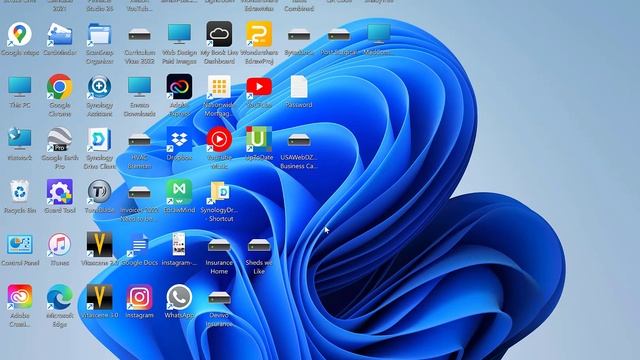Open the Instagram app shortcut
This screenshot has width=640, height=360.
(x=139, y=297)
